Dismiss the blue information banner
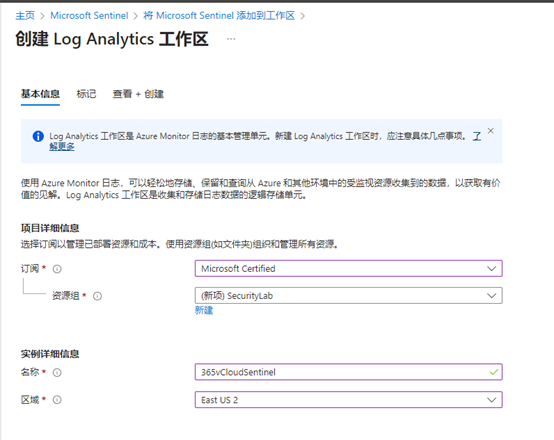 pos(490,131)
